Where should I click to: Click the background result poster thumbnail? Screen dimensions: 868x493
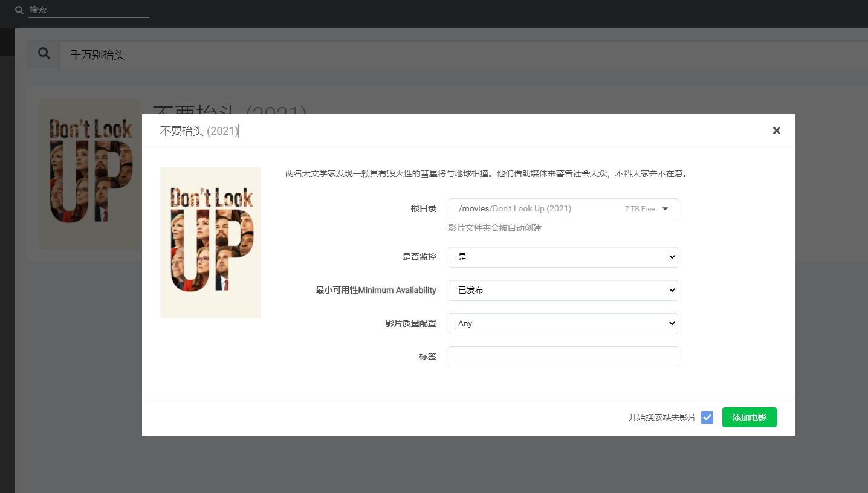point(90,174)
